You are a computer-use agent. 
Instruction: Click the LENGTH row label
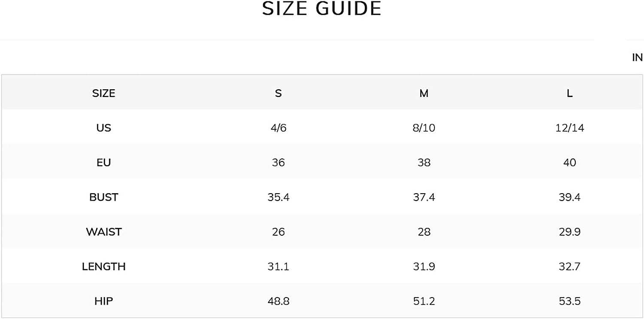coord(103,267)
